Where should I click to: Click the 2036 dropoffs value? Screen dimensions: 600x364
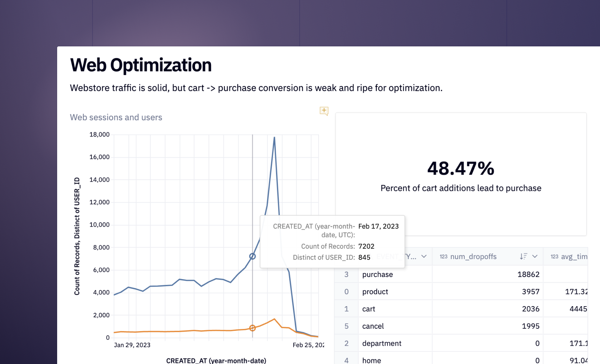coord(531,309)
